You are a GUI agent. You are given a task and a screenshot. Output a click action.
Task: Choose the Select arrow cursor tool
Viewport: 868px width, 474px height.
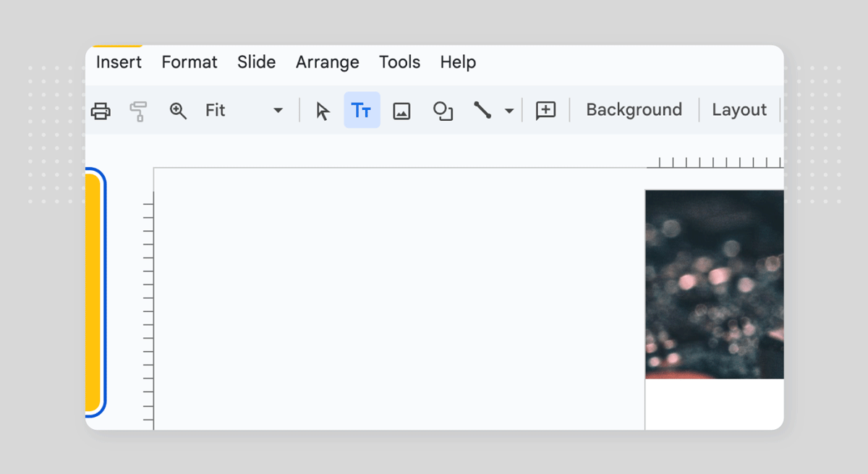point(323,111)
